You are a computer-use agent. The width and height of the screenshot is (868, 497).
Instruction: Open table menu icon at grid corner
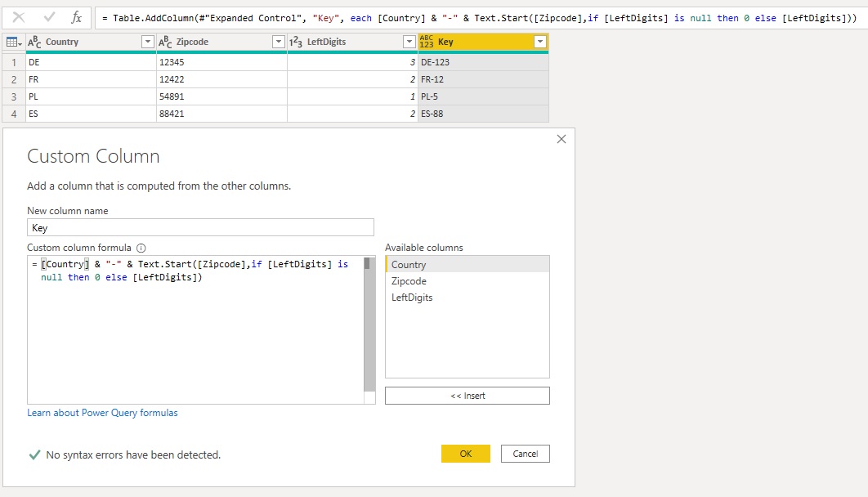pyautogui.click(x=14, y=42)
